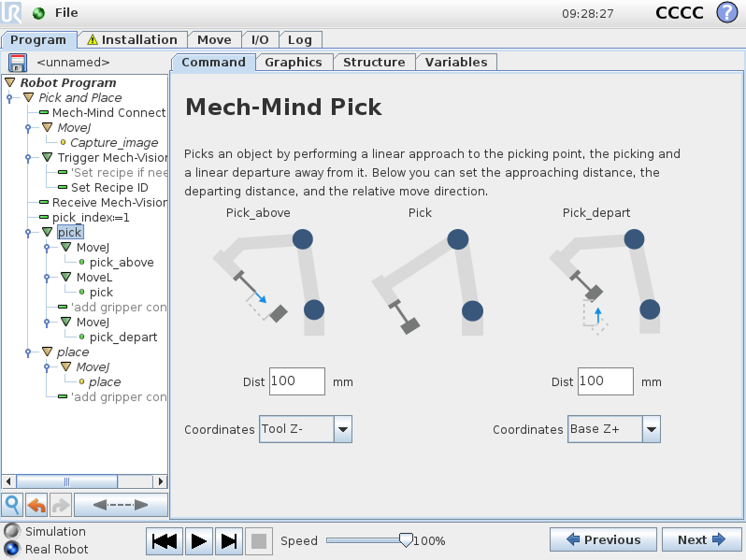Open the I/O tab
This screenshot has width=746, height=560.
(260, 39)
